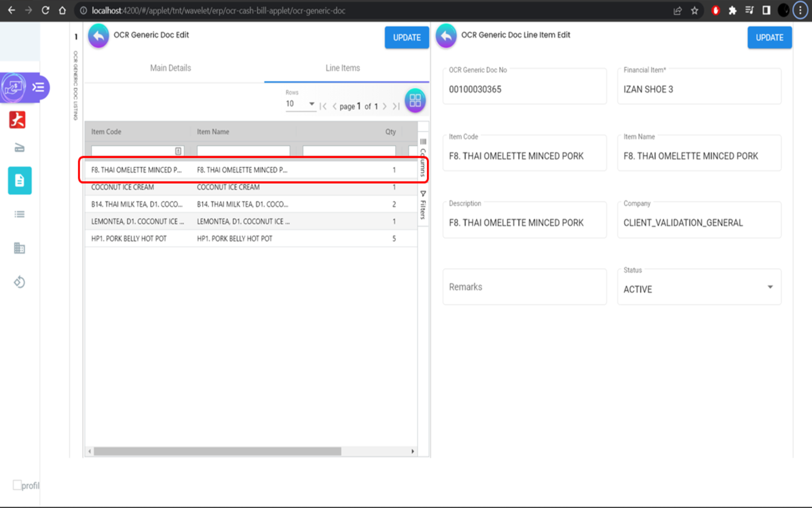Open the Rows per page dropdown

[x=300, y=104]
